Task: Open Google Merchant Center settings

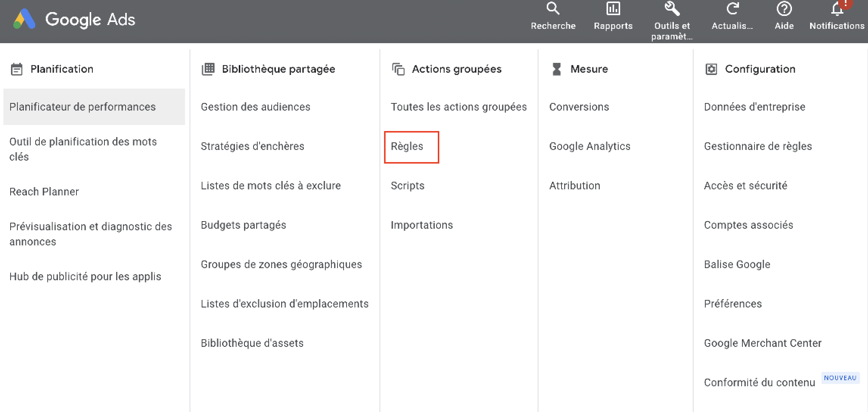Action: 762,343
